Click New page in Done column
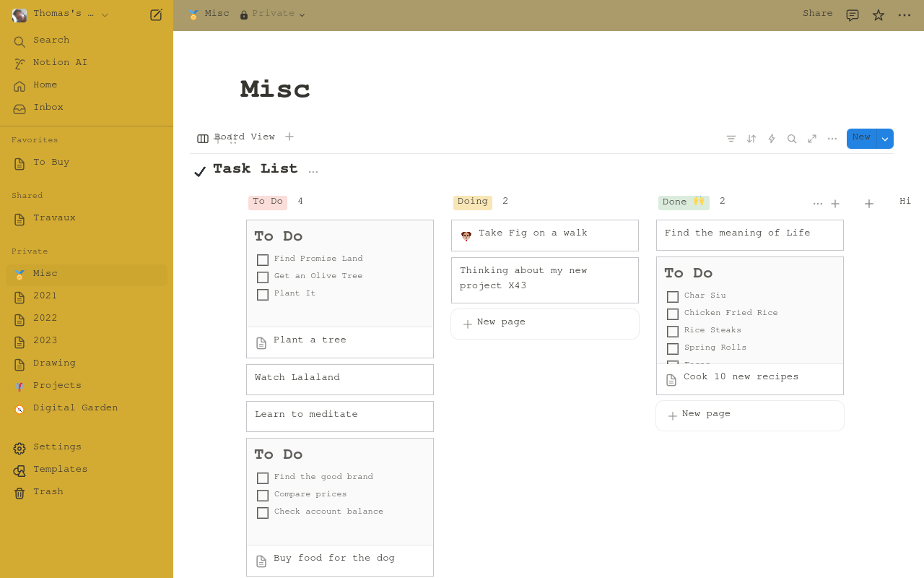This screenshot has height=578, width=924. click(x=750, y=415)
